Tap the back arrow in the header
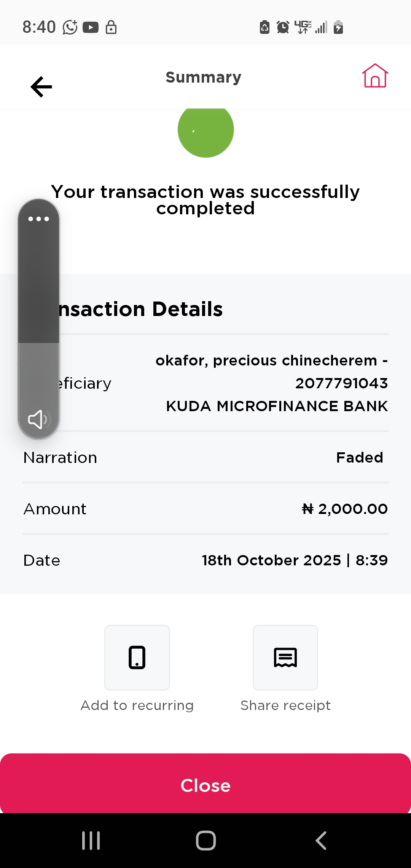 point(41,87)
